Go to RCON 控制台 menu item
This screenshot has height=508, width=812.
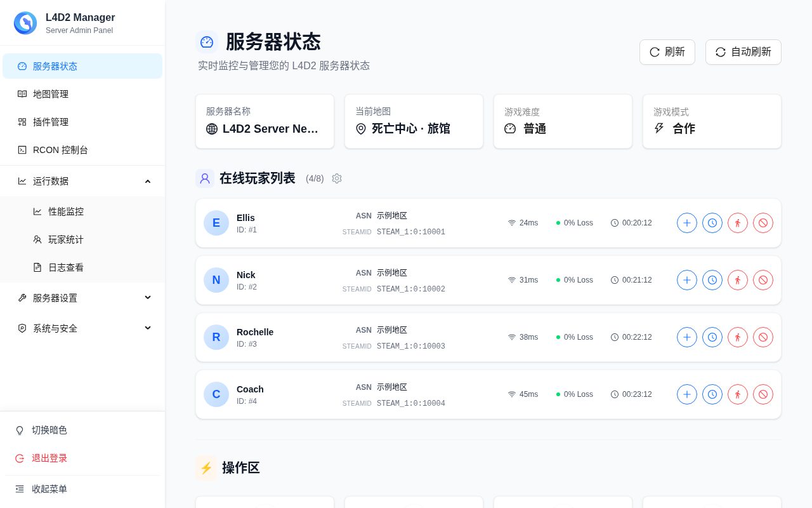point(82,150)
